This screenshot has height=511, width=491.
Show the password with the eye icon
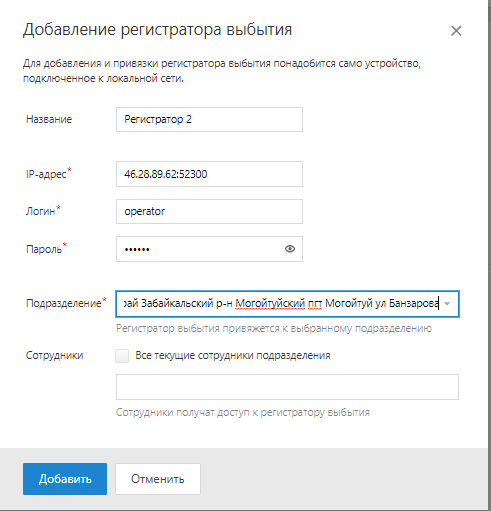click(x=290, y=249)
